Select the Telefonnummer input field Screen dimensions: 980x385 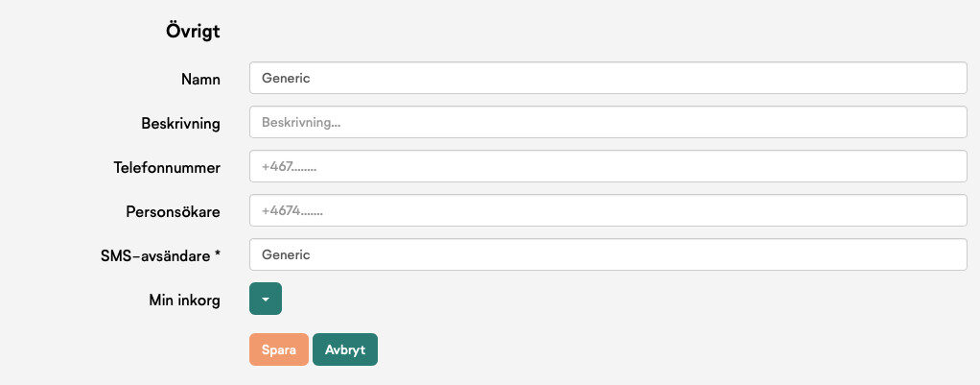click(x=608, y=166)
